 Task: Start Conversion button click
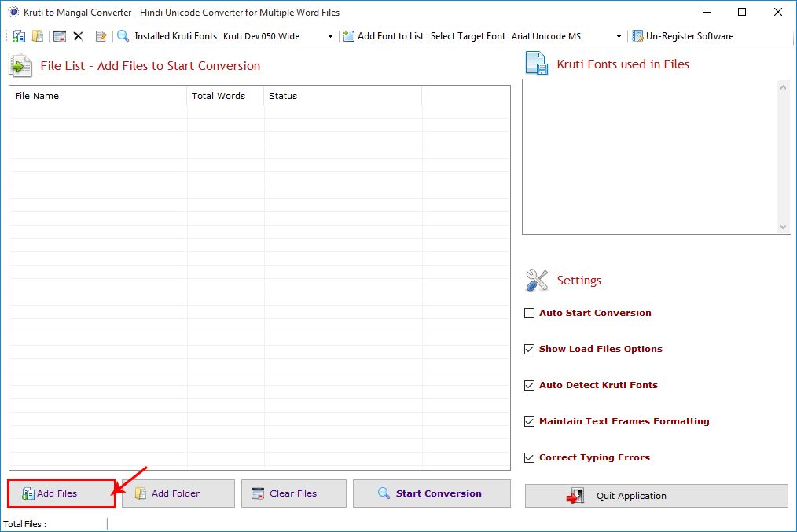[432, 493]
